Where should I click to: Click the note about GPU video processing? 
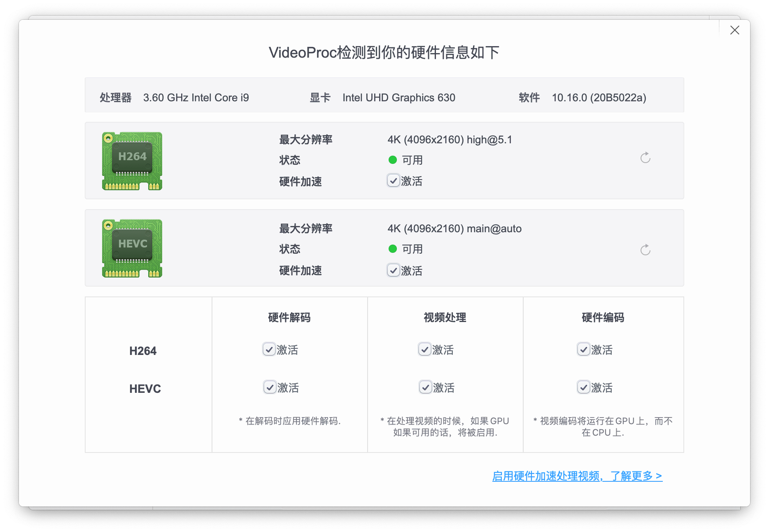tap(445, 427)
